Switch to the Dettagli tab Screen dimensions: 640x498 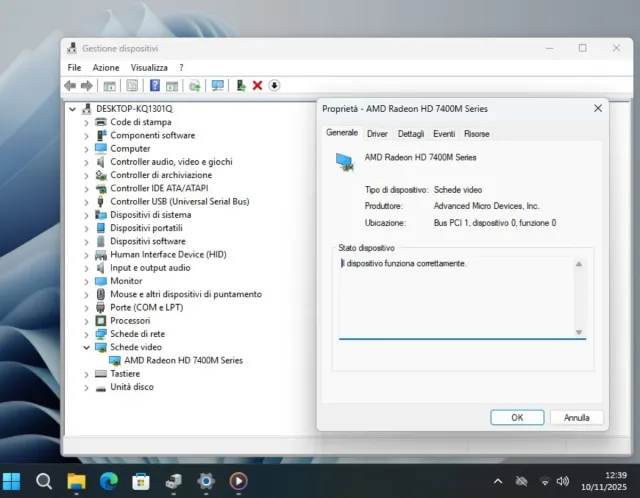pyautogui.click(x=410, y=133)
